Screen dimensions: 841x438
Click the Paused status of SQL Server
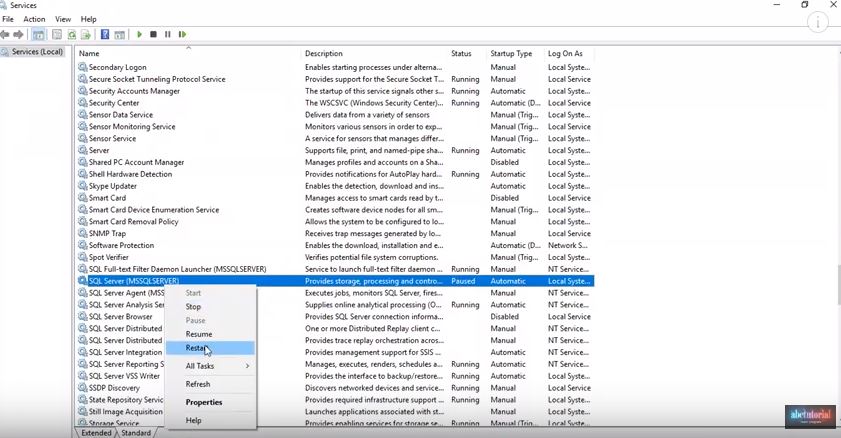[463, 281]
